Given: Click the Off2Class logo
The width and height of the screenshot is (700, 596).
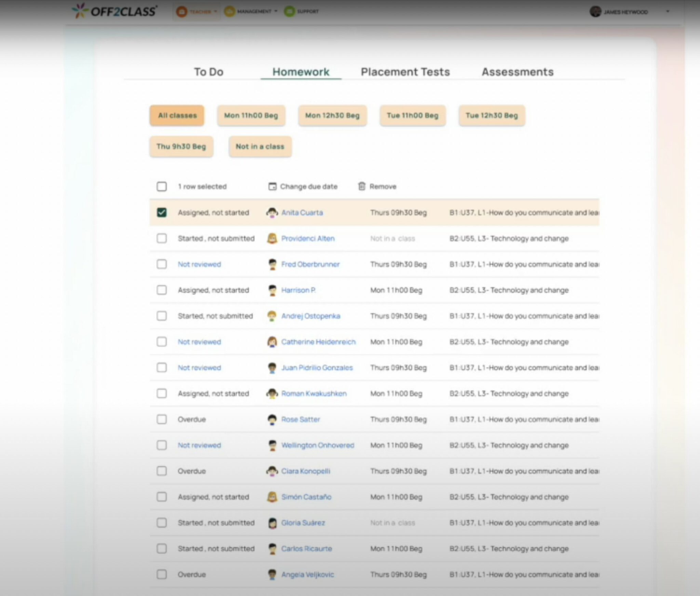Looking at the screenshot, I should point(115,11).
